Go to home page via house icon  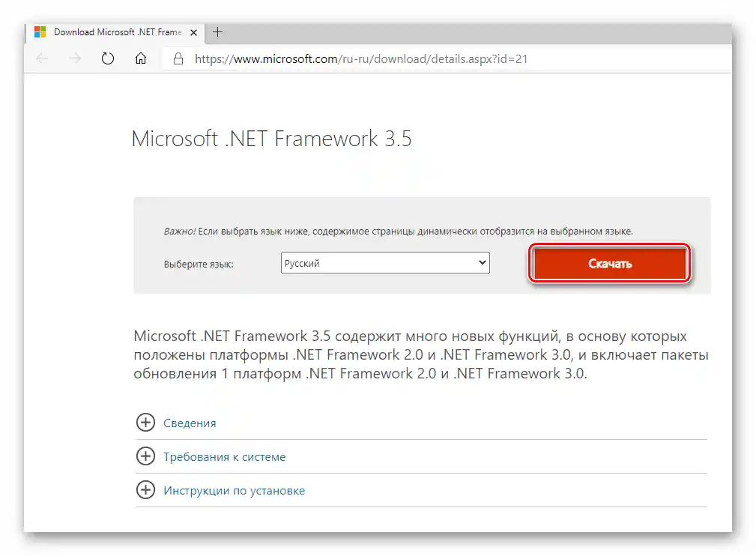pyautogui.click(x=140, y=59)
